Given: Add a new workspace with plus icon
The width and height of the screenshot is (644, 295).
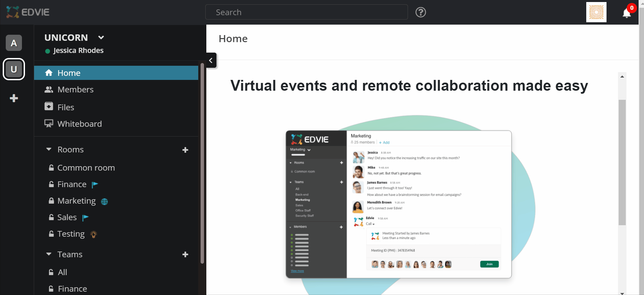Looking at the screenshot, I should 14,98.
